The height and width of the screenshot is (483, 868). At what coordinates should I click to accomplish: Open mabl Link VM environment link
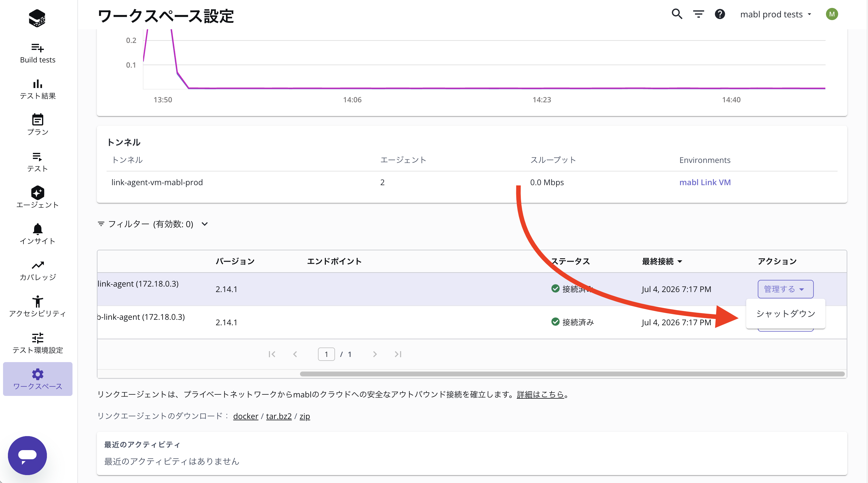pos(704,182)
